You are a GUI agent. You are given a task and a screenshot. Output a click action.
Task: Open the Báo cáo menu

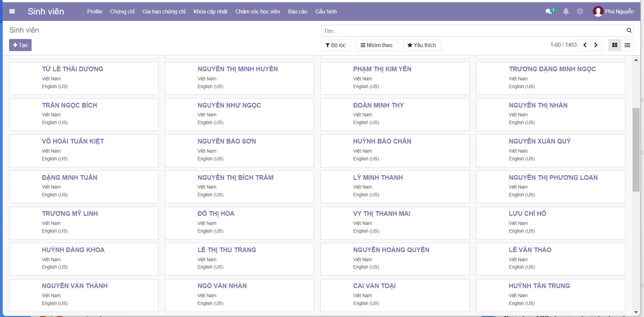click(x=297, y=11)
